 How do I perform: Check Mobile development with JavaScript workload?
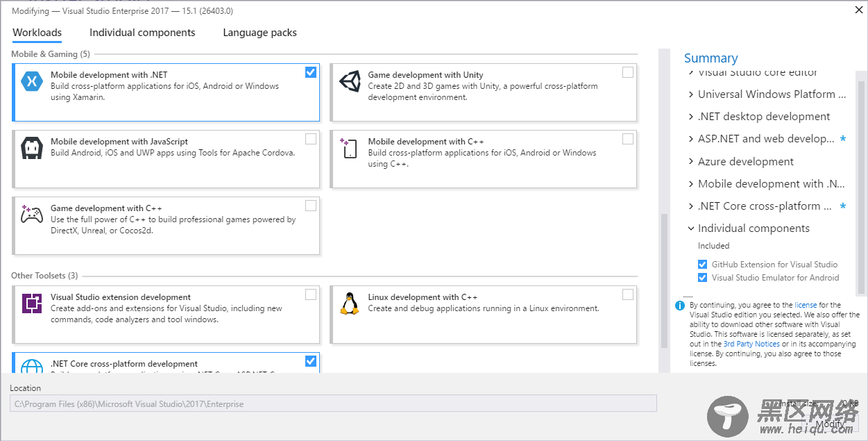[311, 139]
